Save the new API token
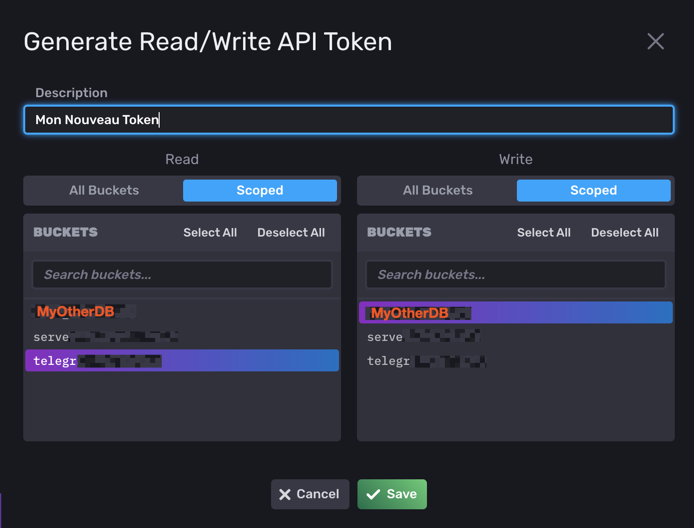 [392, 494]
